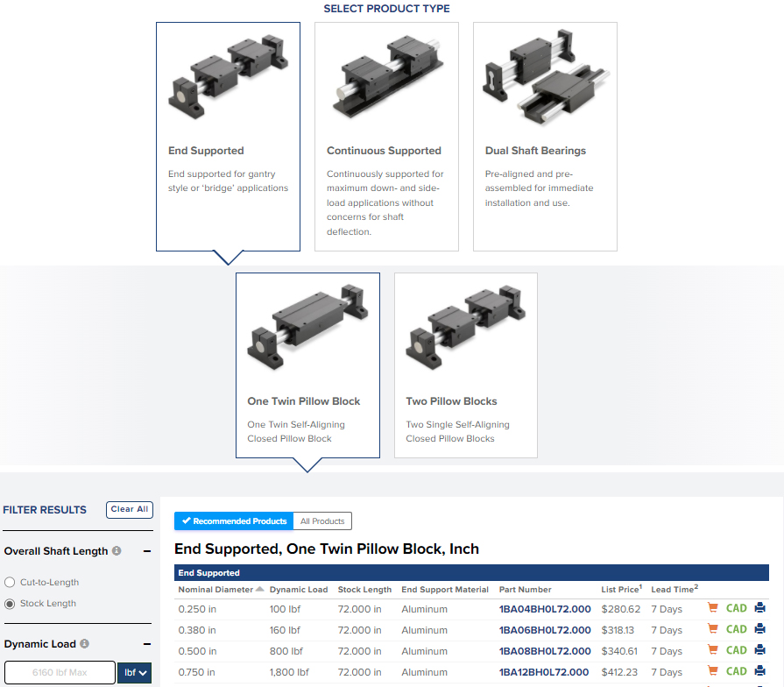This screenshot has height=687, width=784.
Task: Choose the Continuous Supported product type card
Action: [x=386, y=137]
